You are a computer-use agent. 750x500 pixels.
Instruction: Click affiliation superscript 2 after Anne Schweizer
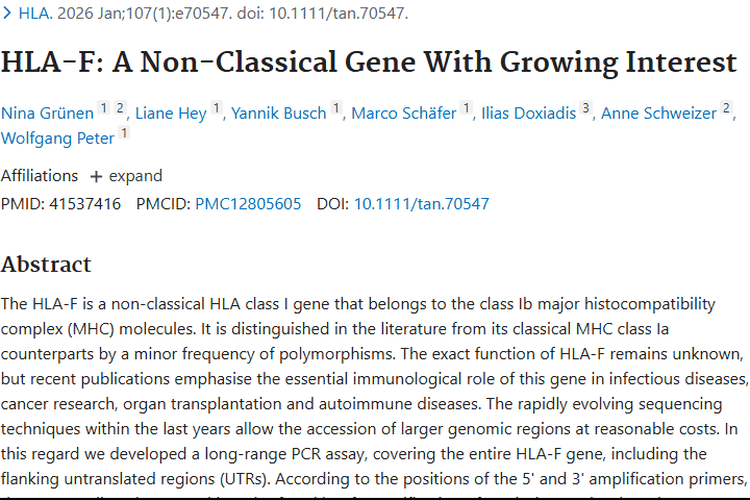point(727,108)
